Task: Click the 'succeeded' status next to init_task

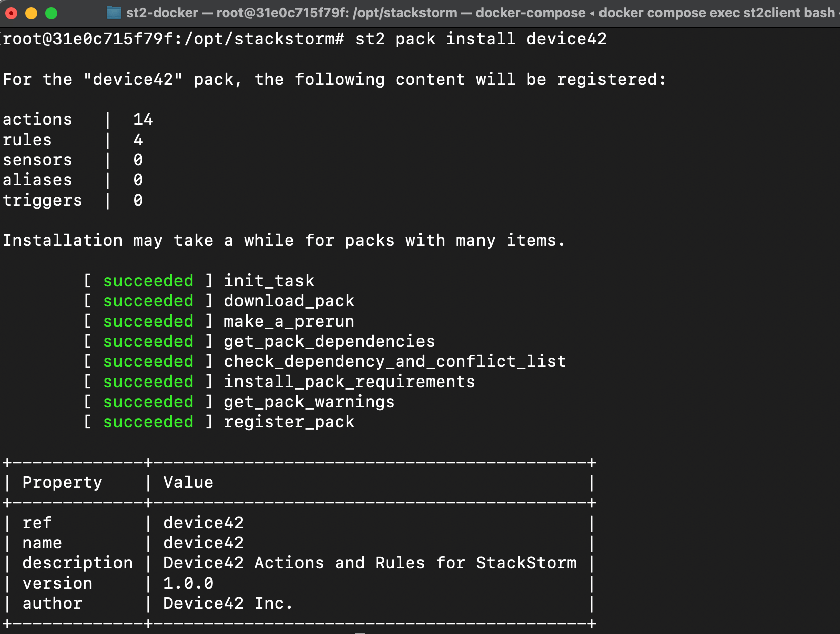Action: (x=148, y=281)
